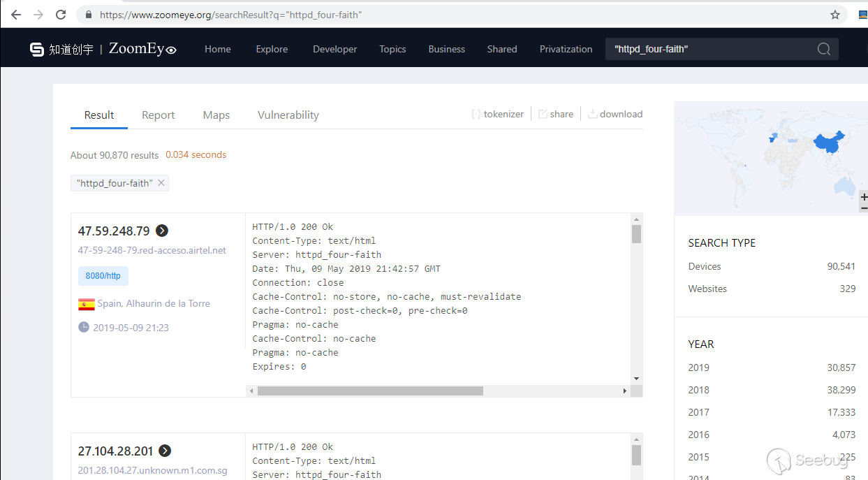This screenshot has width=868, height=480.
Task: Click first banner's scroll right arrow
Action: click(625, 391)
